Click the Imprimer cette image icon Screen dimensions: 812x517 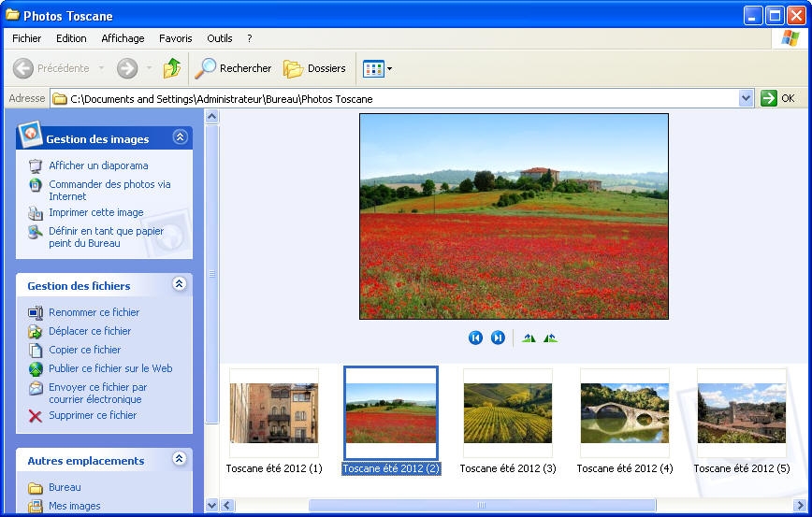(x=36, y=213)
